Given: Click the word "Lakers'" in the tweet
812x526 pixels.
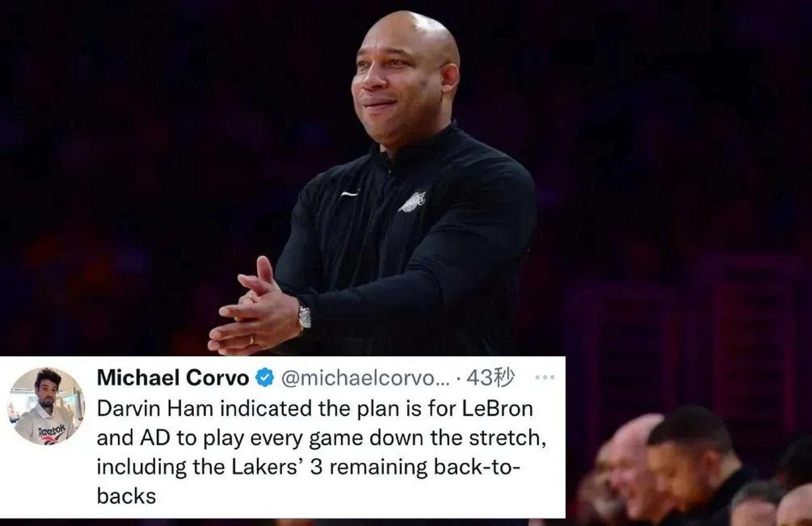Looking at the screenshot, I should pyautogui.click(x=265, y=467).
